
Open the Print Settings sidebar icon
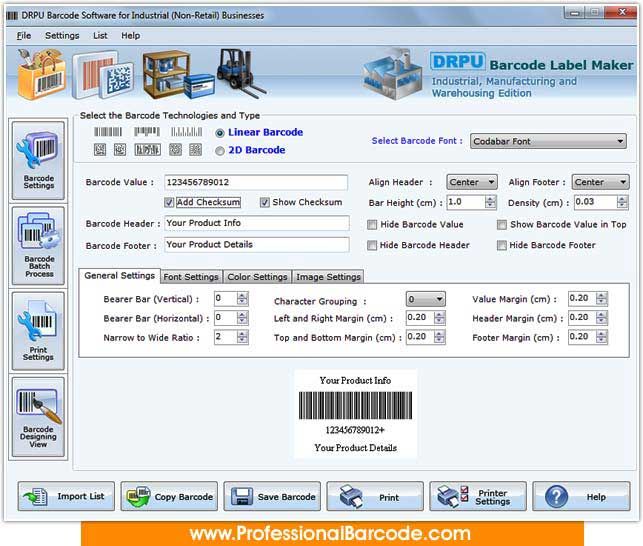click(x=38, y=331)
